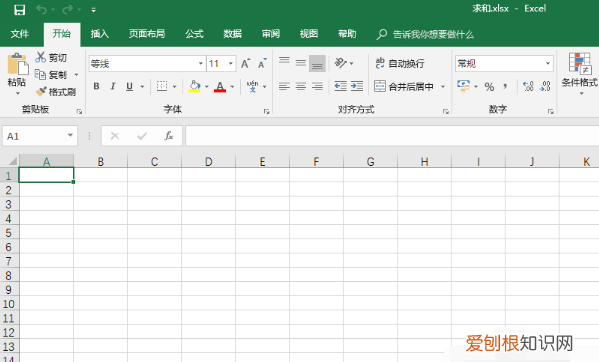Click the text orientation icon
The width and height of the screenshot is (599, 362).
340,63
